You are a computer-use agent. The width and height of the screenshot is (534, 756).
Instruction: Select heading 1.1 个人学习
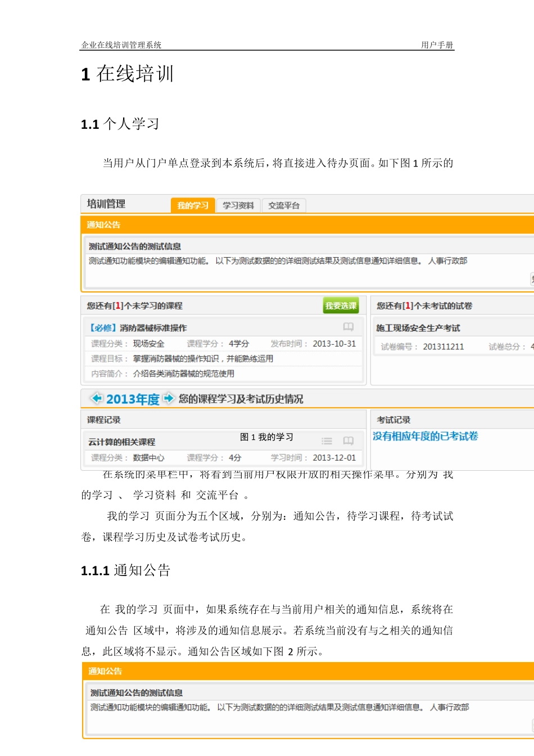click(x=120, y=124)
